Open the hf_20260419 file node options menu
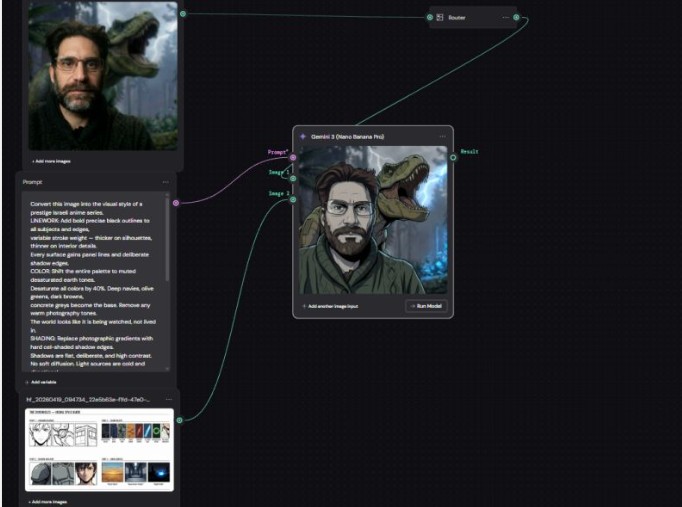Viewport: 682px width, 507px height. pos(169,399)
